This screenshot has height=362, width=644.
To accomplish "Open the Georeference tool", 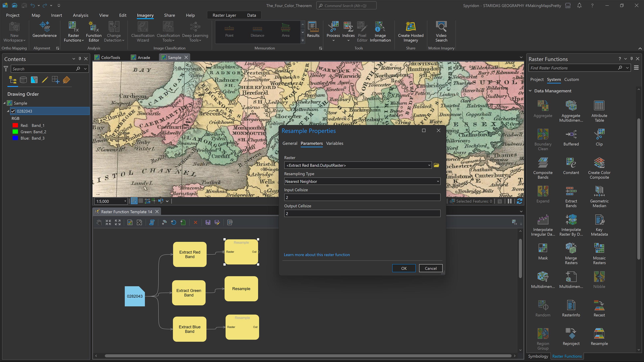I will 44,30.
